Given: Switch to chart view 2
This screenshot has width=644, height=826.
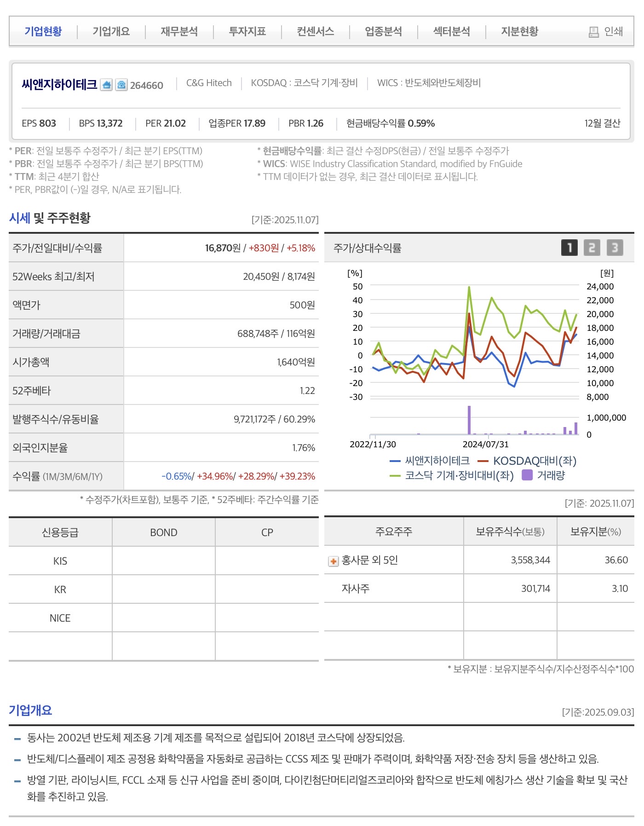Looking at the screenshot, I should 592,248.
